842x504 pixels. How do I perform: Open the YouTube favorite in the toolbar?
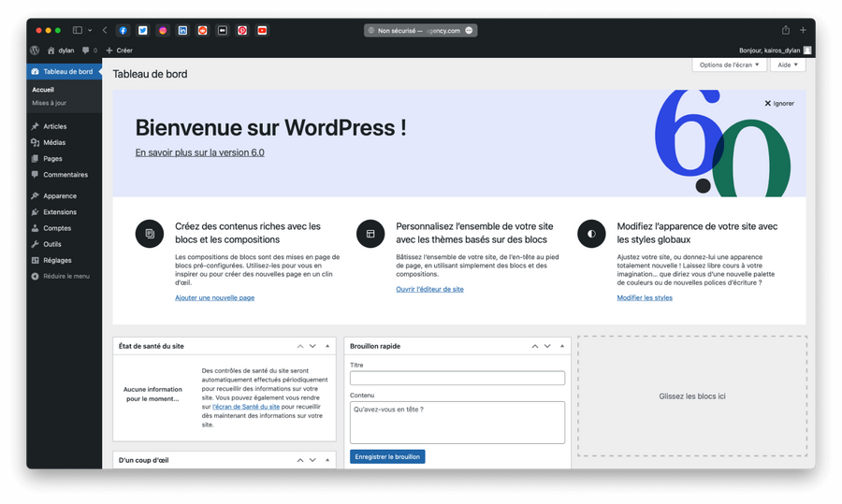click(262, 31)
